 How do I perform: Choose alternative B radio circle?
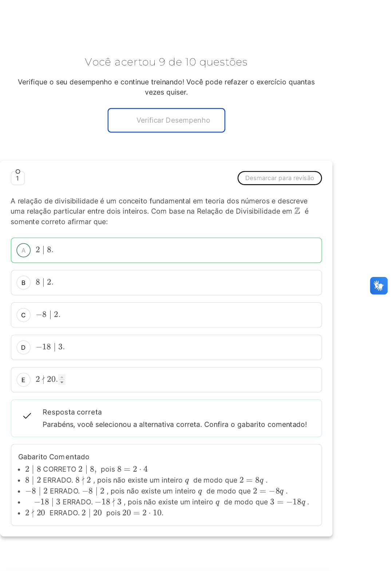coord(24,282)
